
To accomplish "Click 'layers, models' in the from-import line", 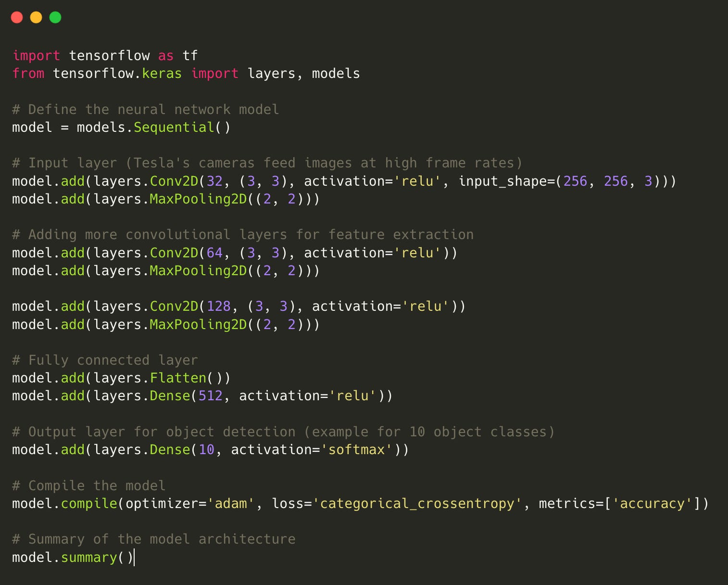I will click(x=303, y=74).
